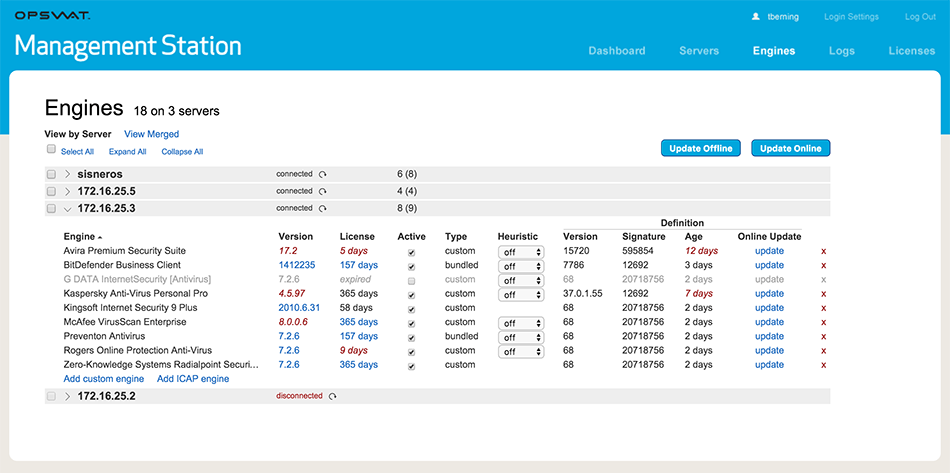Toggle Active checkbox for Rogers Online Protection

[411, 352]
